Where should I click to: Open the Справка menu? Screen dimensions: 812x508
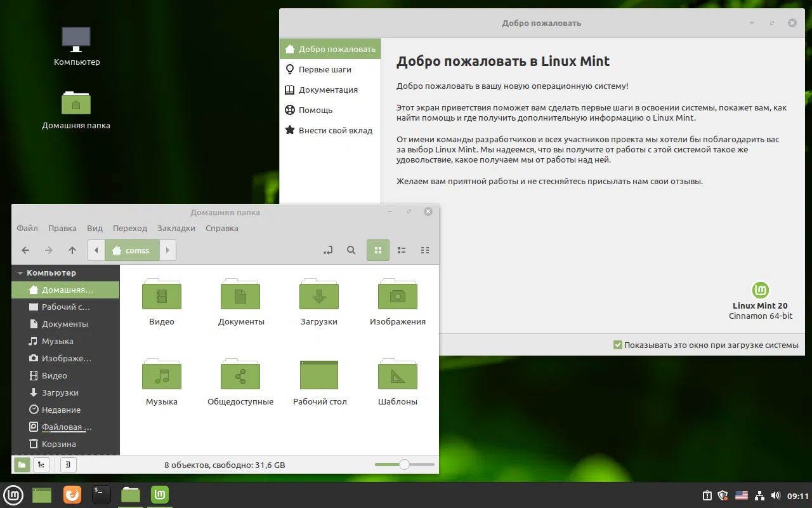[x=222, y=228]
